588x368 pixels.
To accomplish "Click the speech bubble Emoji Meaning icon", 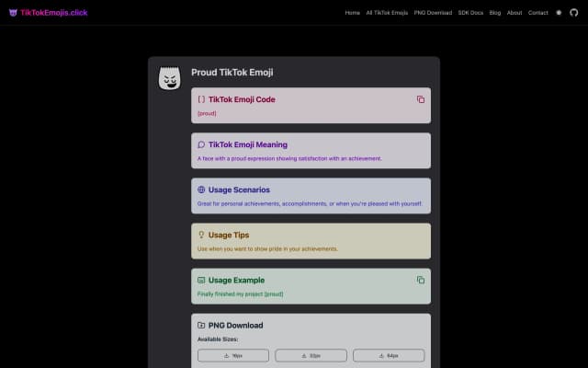I will click(201, 144).
